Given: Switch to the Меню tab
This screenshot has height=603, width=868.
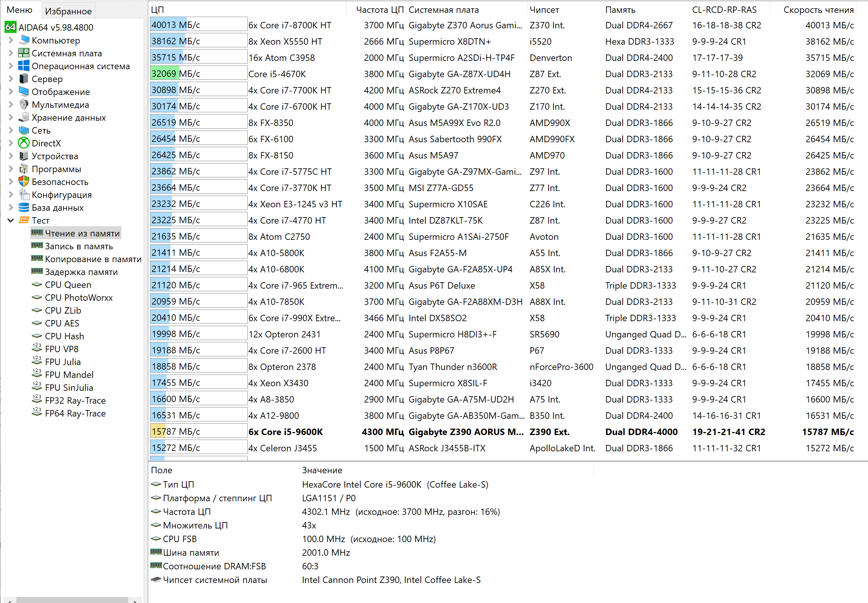Looking at the screenshot, I should click(20, 10).
